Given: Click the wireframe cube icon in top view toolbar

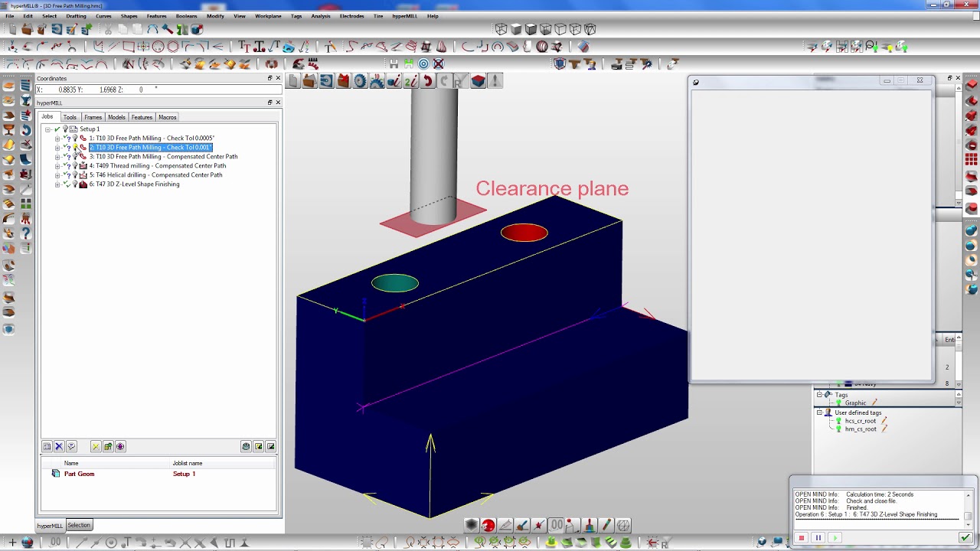Looking at the screenshot, I should tap(501, 29).
